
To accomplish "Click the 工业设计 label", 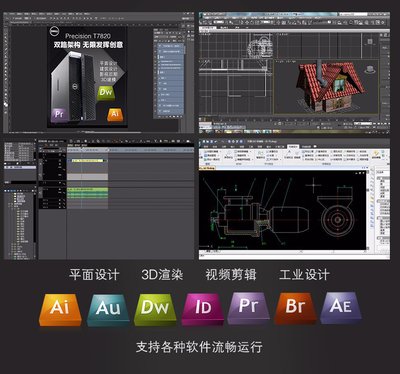I will click(304, 275).
